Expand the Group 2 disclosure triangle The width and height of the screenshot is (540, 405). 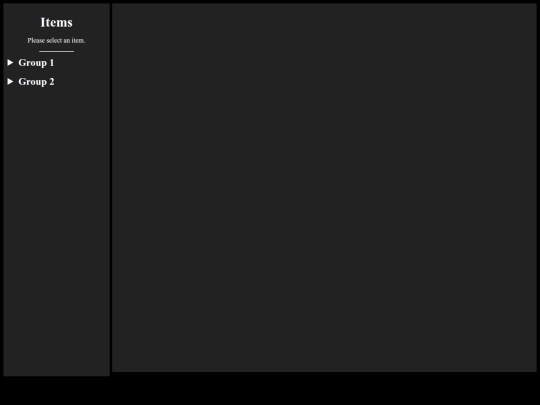pyautogui.click(x=10, y=81)
